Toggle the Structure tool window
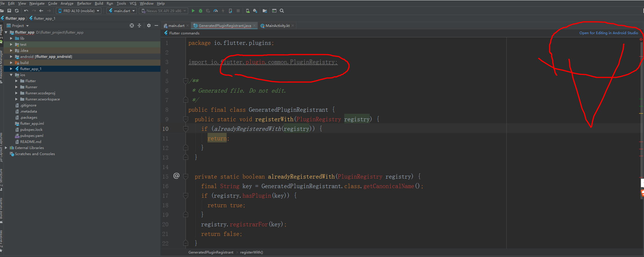644x257 pixels. pos(1,179)
